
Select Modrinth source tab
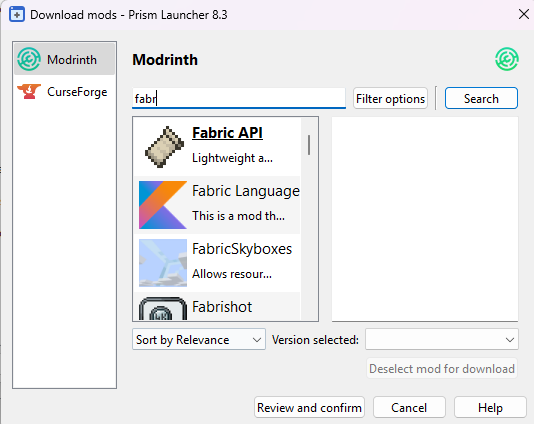64,59
